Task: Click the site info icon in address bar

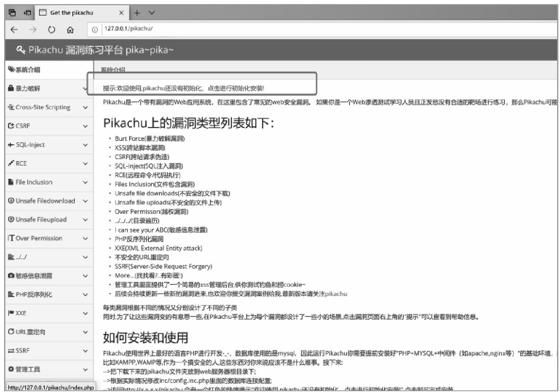Action: tap(95, 30)
